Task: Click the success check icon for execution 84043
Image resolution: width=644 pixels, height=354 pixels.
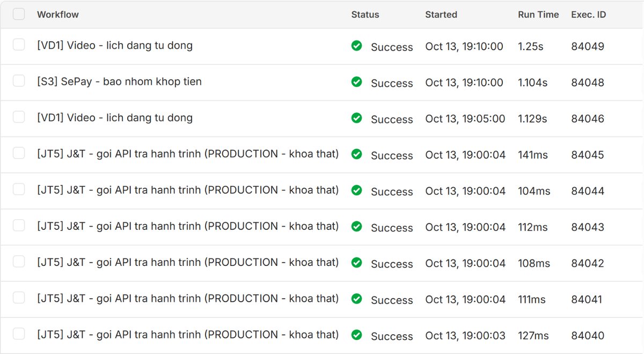Action: [x=356, y=226]
